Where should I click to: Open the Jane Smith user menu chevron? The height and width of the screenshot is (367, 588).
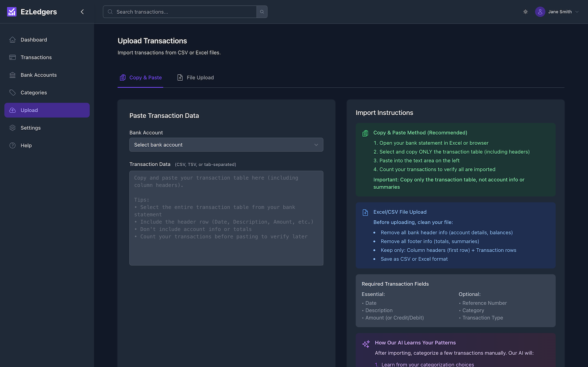point(577,12)
